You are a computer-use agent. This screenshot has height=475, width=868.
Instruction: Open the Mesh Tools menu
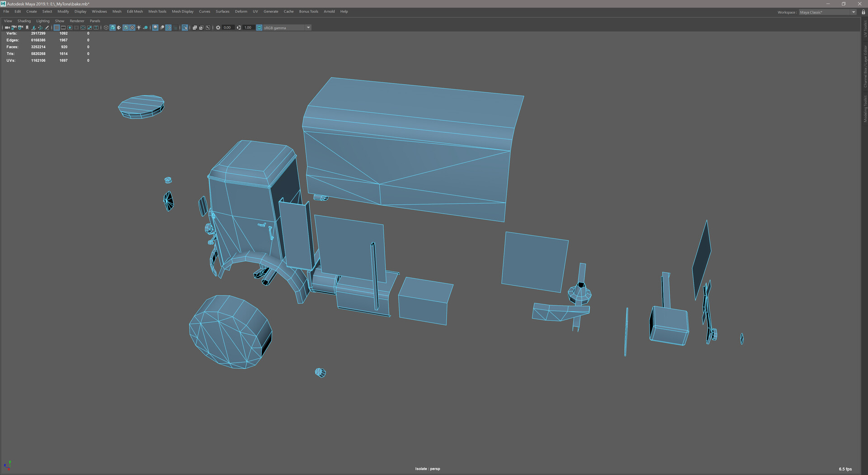click(x=157, y=12)
